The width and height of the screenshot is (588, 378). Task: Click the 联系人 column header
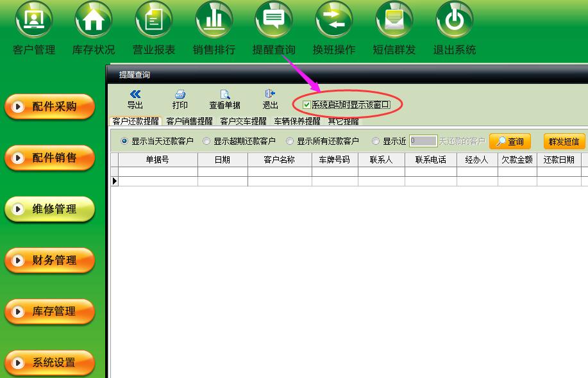[x=382, y=160]
